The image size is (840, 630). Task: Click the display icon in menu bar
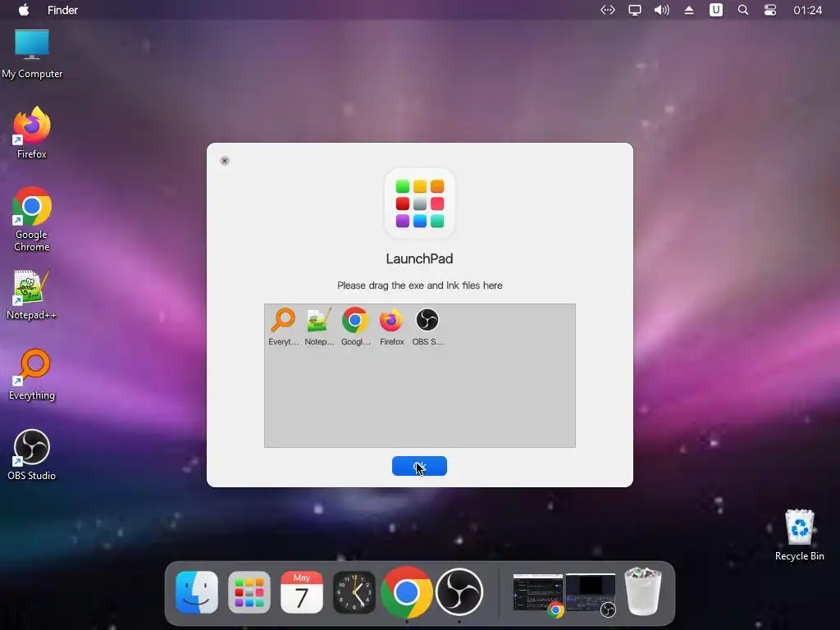click(634, 10)
